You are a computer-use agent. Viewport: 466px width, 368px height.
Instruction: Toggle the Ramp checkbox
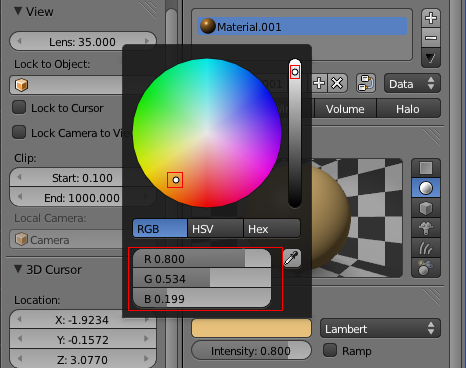coord(330,350)
